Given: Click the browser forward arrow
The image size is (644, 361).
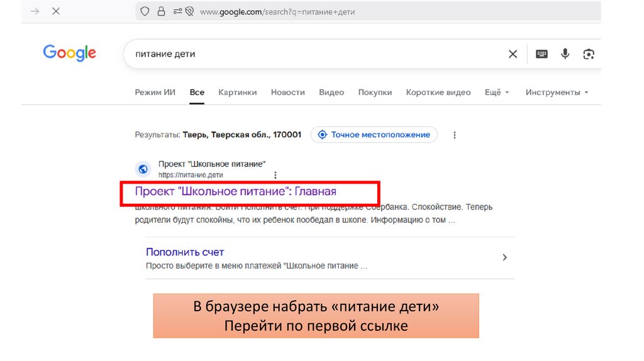Looking at the screenshot, I should (x=35, y=11).
